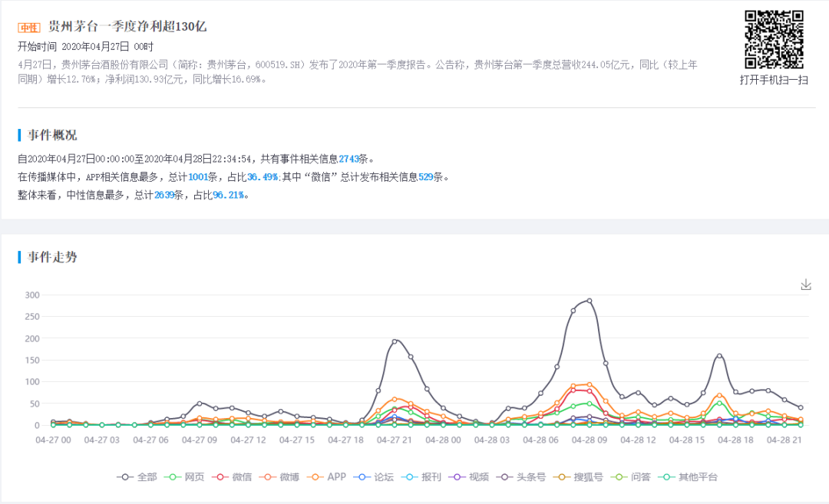Click the 全部 peak data point at 04-27 21

395,341
